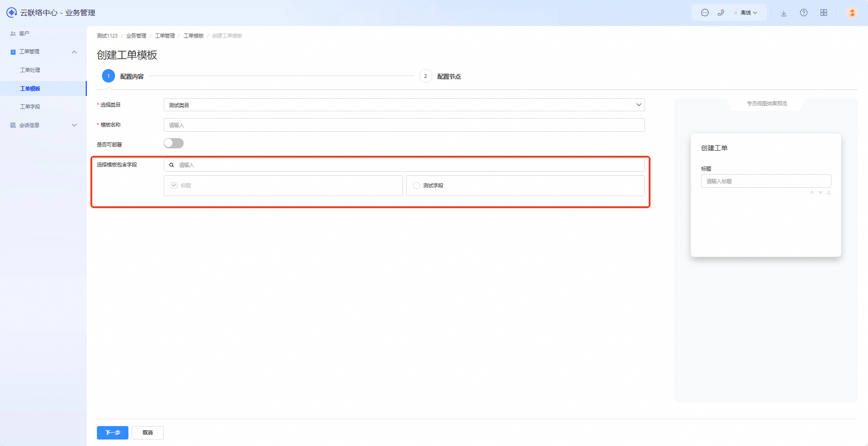
Task: Select step 1 配置内容
Action: (x=123, y=76)
